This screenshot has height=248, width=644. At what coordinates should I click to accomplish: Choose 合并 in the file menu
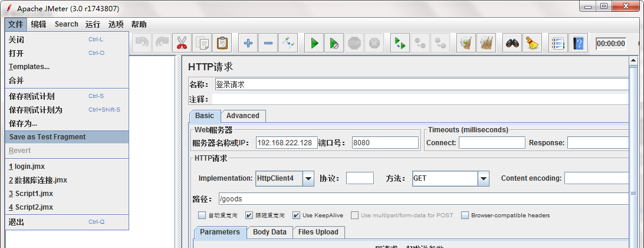(67, 80)
